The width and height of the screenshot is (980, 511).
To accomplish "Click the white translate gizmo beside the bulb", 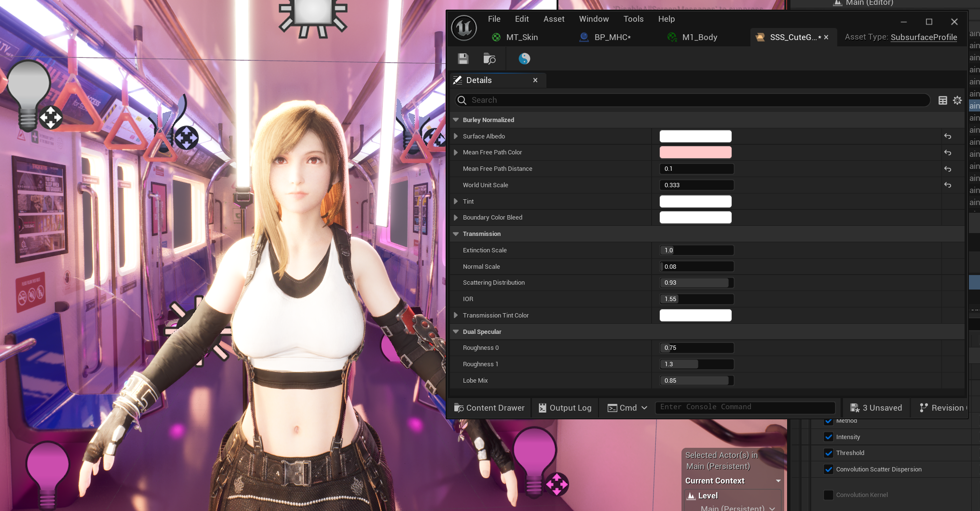I will (51, 117).
